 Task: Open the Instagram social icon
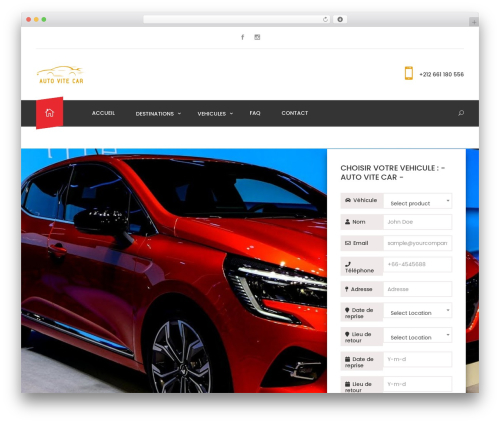click(257, 37)
